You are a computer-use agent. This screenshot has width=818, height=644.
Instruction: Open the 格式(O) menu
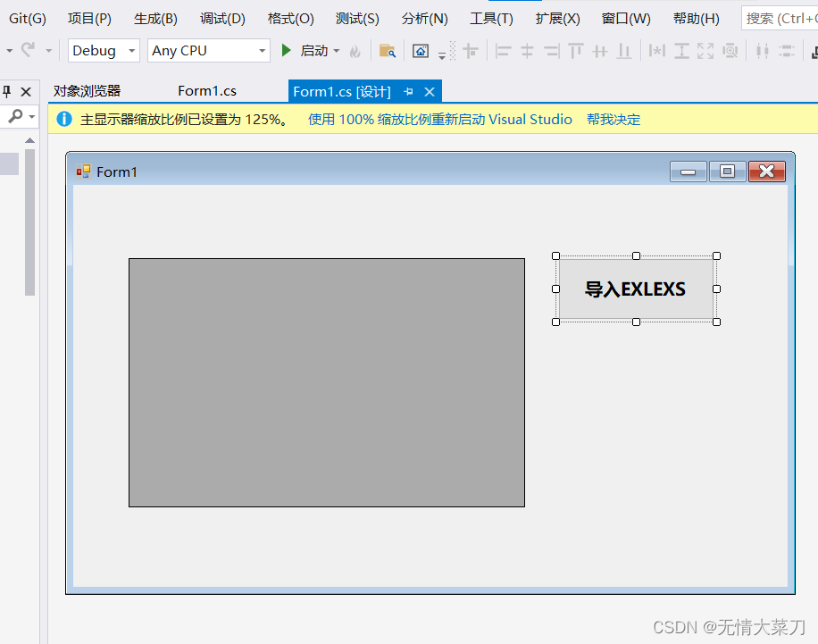pyautogui.click(x=290, y=19)
